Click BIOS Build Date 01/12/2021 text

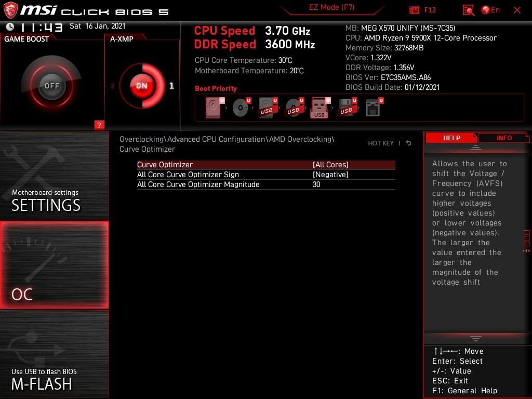(x=393, y=87)
